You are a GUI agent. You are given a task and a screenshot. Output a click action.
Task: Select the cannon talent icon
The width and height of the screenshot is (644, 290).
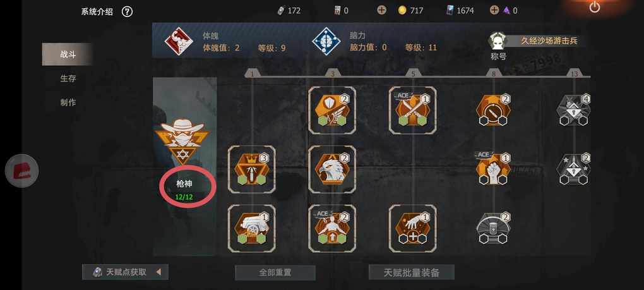(252, 228)
